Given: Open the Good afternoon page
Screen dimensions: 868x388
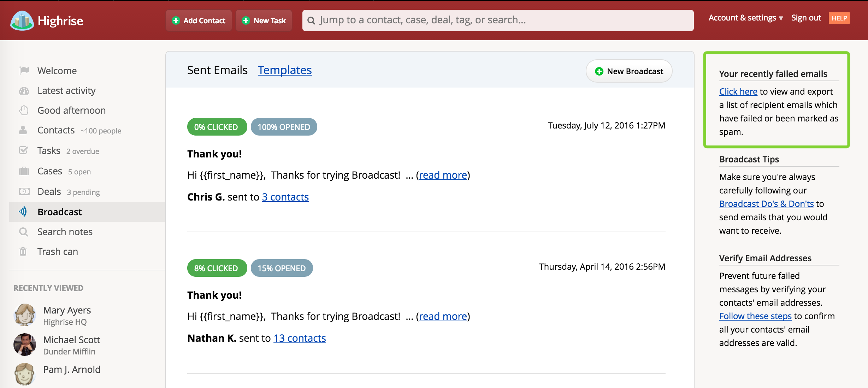Looking at the screenshot, I should [71, 111].
